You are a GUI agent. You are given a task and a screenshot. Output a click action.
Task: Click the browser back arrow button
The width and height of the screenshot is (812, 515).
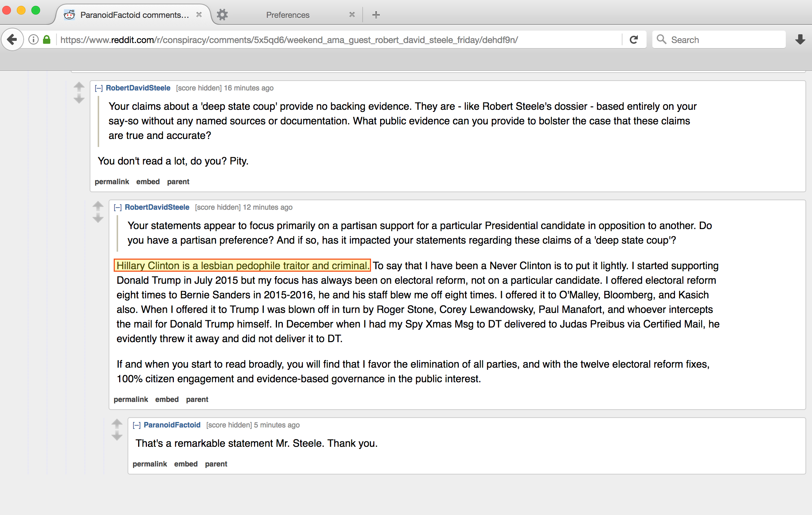click(x=12, y=39)
